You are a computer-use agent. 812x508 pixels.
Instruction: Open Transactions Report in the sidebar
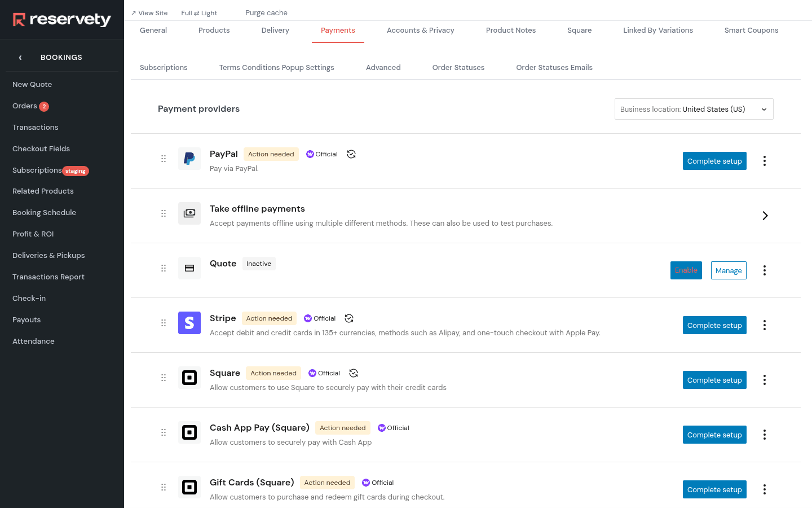coord(48,277)
